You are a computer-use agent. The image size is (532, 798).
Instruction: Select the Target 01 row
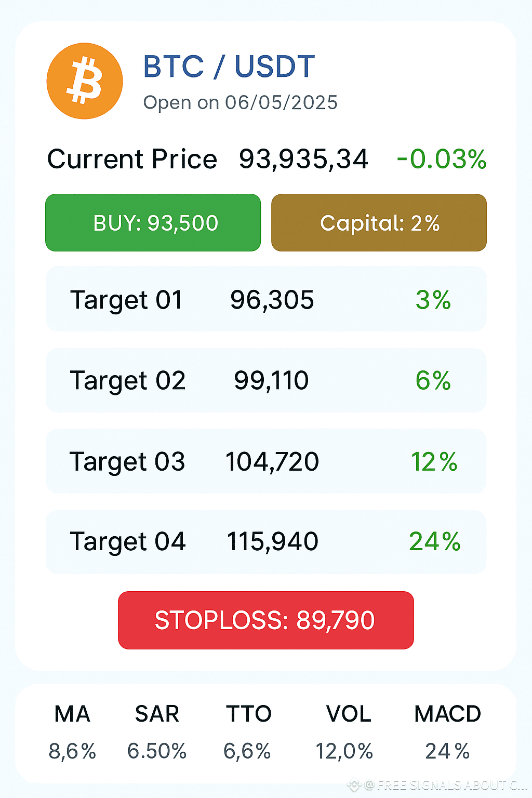coord(266,299)
